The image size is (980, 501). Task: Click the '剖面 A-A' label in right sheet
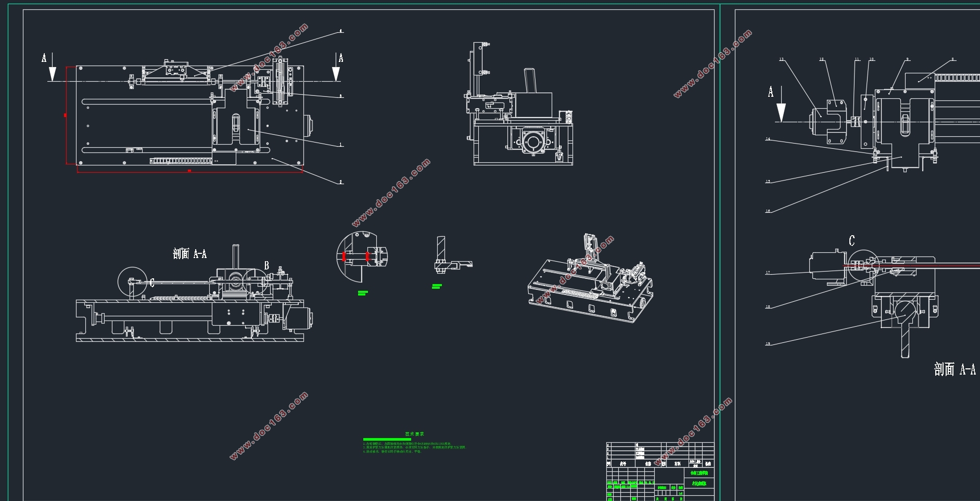coord(955,369)
